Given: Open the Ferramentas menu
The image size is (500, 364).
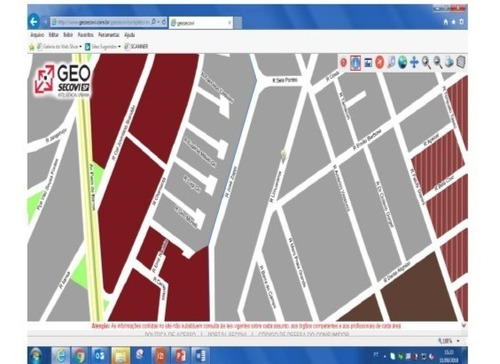Looking at the screenshot, I should click(x=109, y=35).
